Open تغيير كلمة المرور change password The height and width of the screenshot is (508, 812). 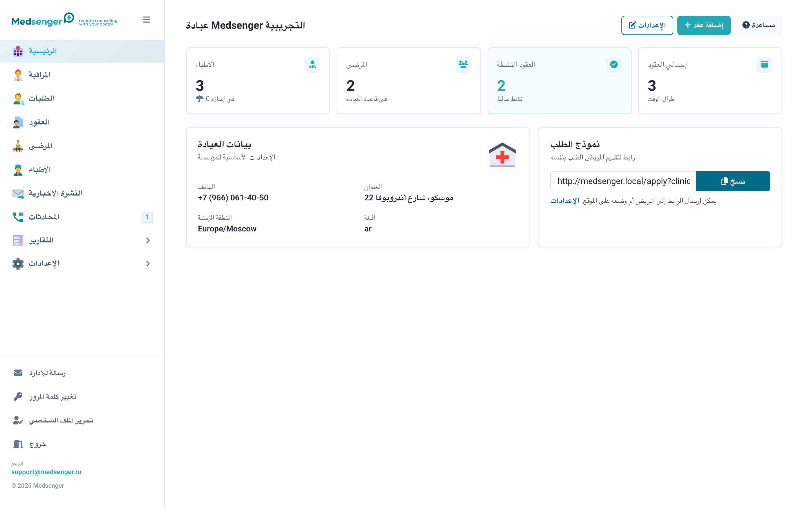point(82,397)
